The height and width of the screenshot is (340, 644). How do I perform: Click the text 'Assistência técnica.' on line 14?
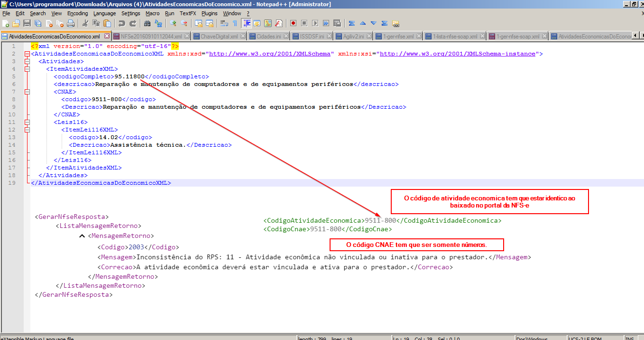pos(148,145)
